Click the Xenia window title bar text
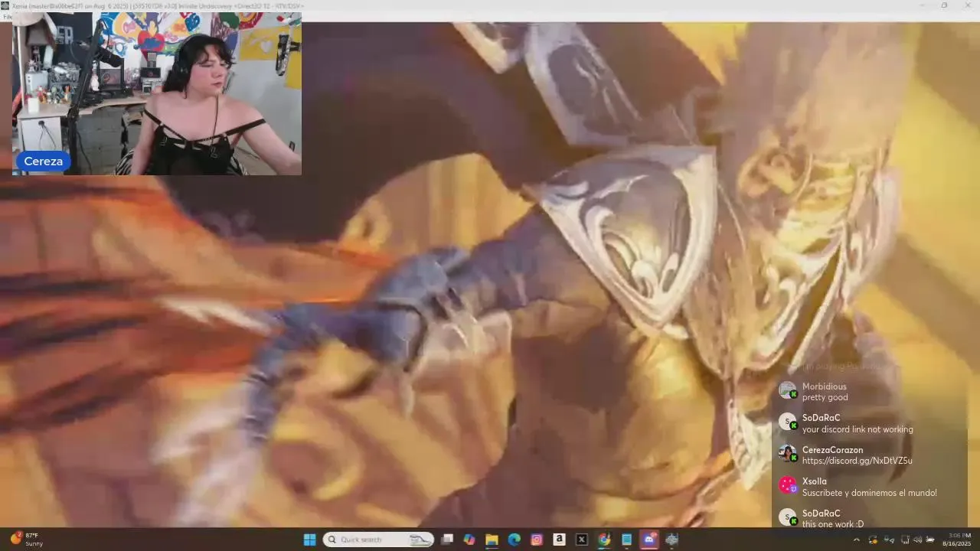Viewport: 980px width, 551px height. (x=158, y=5)
